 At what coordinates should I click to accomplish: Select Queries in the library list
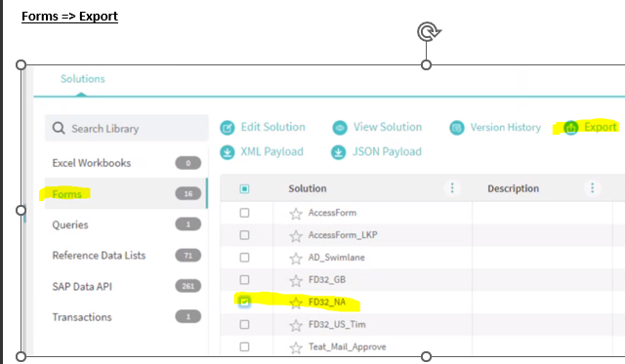pyautogui.click(x=126, y=224)
